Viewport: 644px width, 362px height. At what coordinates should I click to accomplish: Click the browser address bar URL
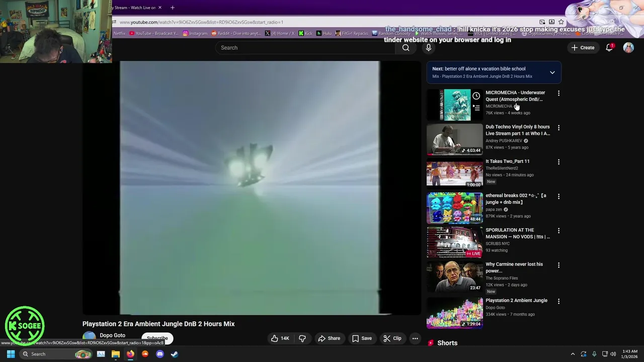(201, 22)
